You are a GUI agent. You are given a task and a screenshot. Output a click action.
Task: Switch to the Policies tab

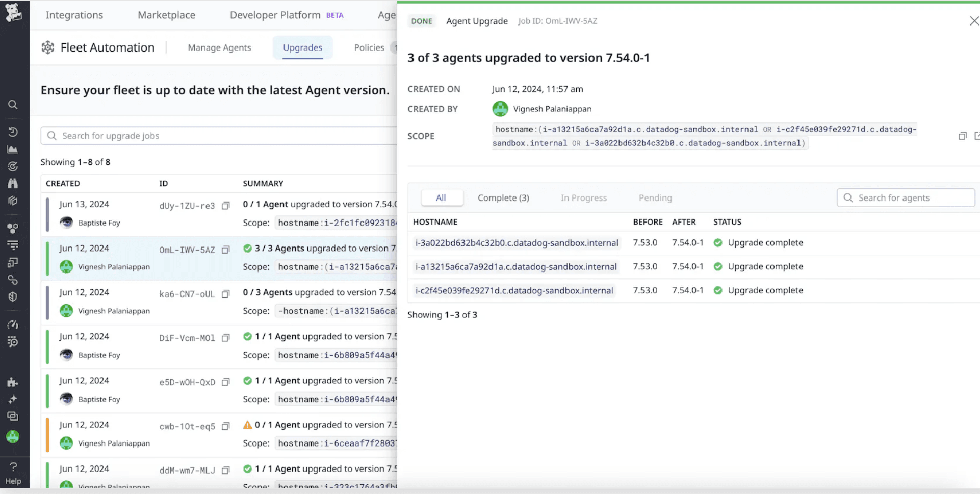click(369, 47)
